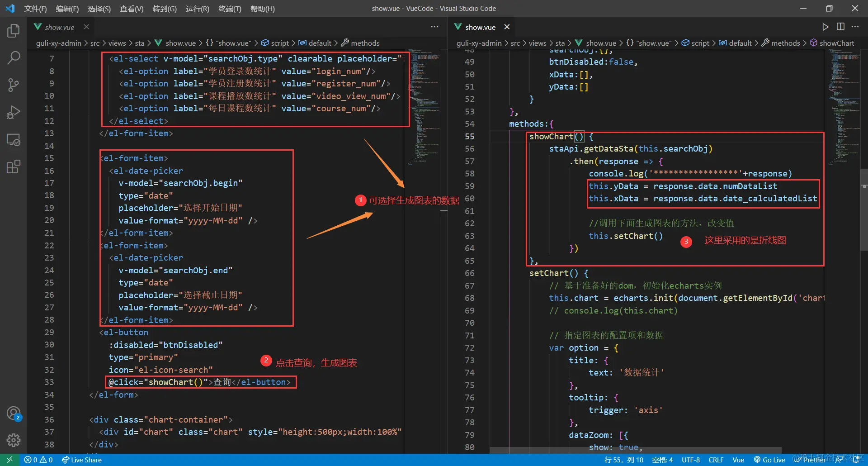Open the 帮助(H) menu
Screen dimensions: 868x466
tap(262, 9)
